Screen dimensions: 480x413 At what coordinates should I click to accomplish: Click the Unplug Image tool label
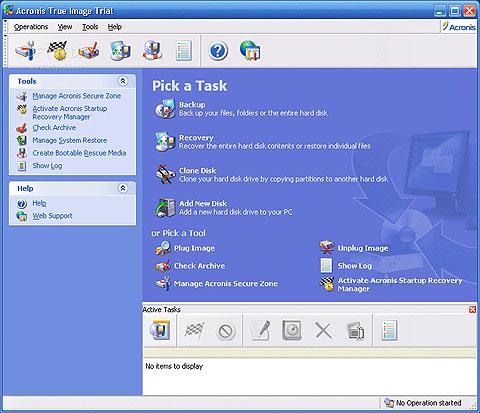[x=363, y=248]
